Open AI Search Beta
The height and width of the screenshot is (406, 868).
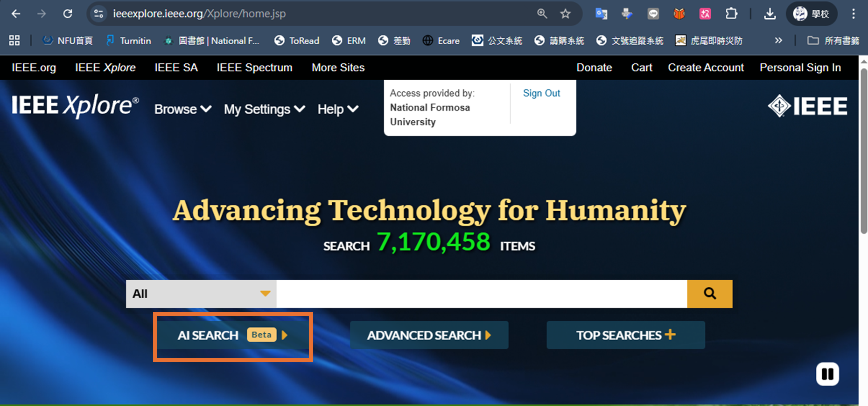point(232,335)
